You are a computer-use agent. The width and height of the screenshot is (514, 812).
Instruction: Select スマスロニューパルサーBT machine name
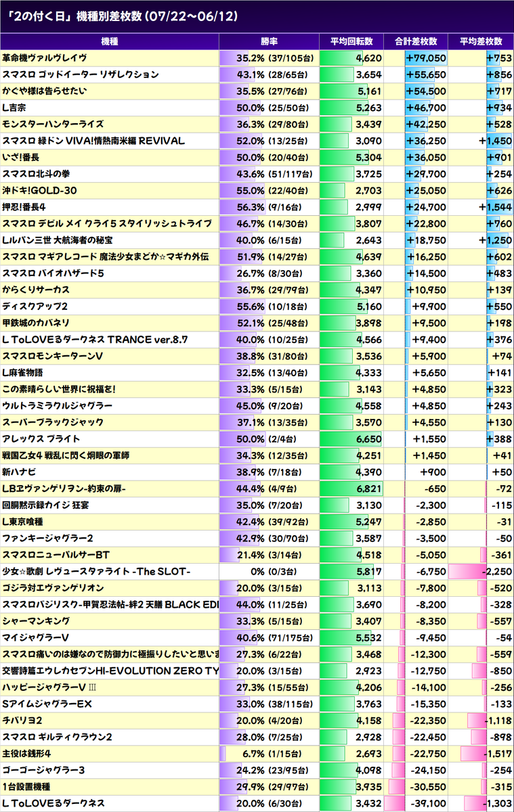pyautogui.click(x=56, y=556)
